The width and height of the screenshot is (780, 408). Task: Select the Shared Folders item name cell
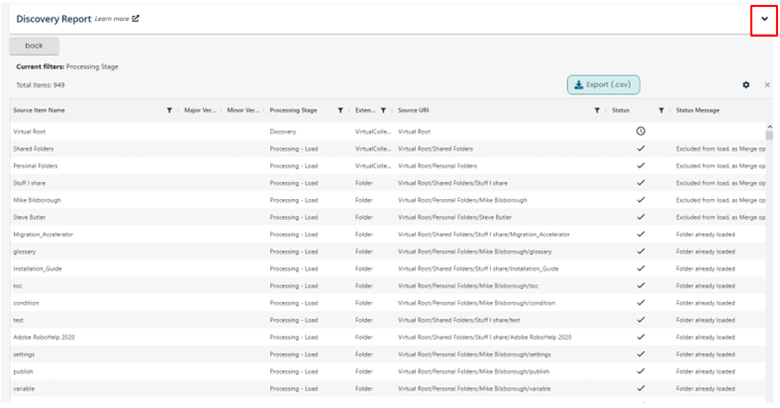pyautogui.click(x=33, y=149)
